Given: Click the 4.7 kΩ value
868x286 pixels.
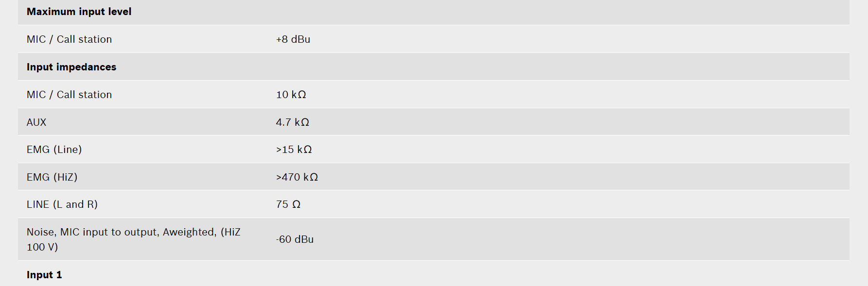Looking at the screenshot, I should pos(293,122).
